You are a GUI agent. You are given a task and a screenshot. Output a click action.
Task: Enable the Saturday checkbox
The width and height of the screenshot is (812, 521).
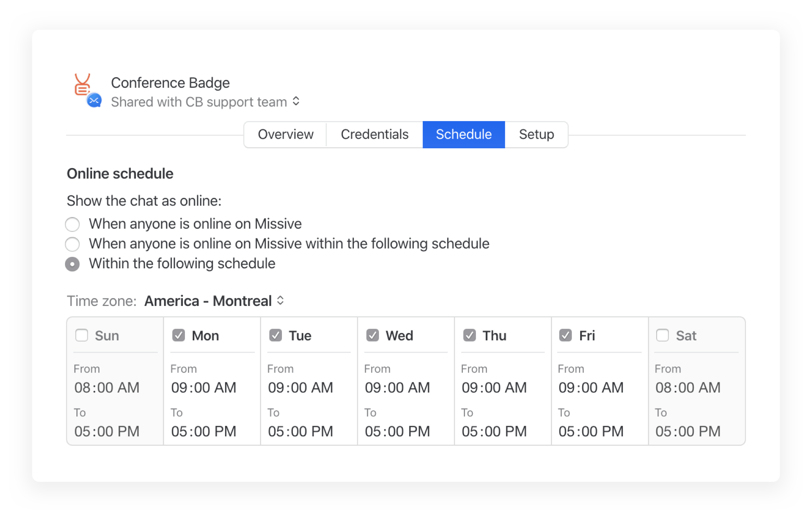[x=662, y=335]
